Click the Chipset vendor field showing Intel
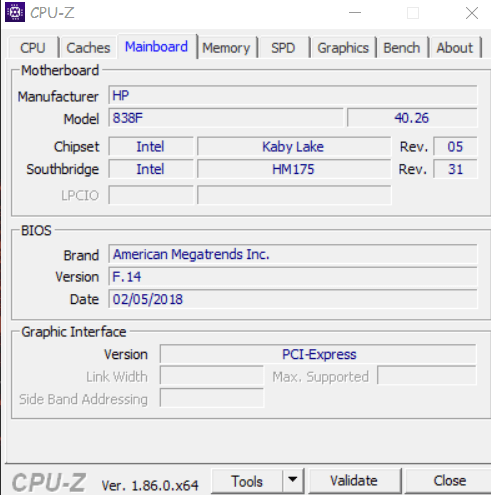Screen dimensions: 491x495 point(151,147)
